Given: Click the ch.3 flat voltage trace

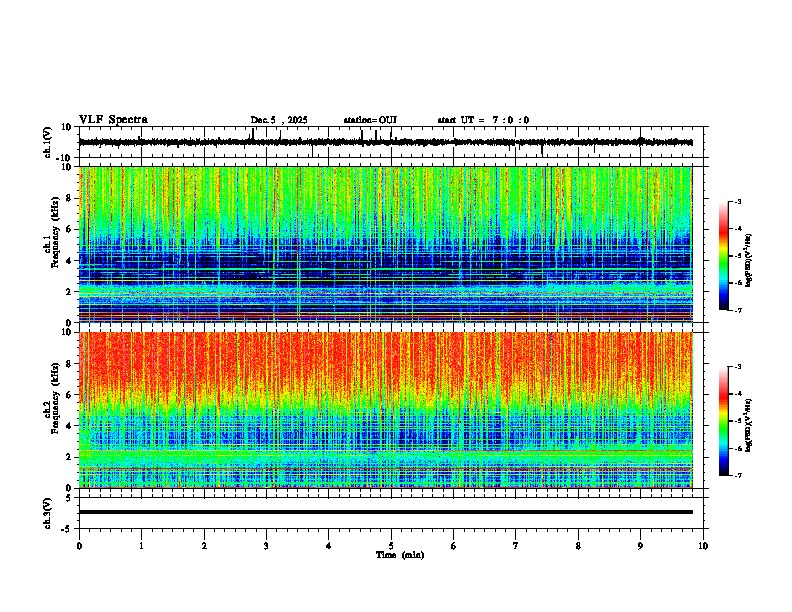Looking at the screenshot, I should pyautogui.click(x=385, y=512).
